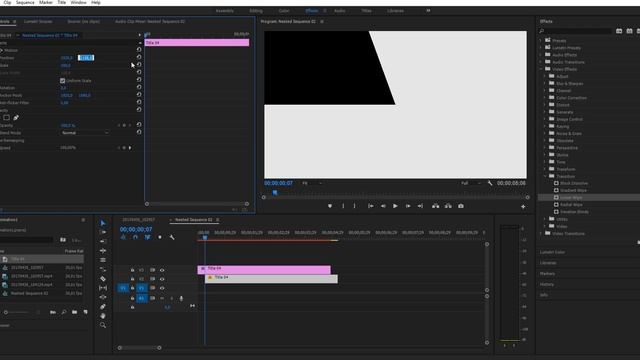The width and height of the screenshot is (640, 360).
Task: Open playback resolution Full dropdown
Action: pos(471,183)
